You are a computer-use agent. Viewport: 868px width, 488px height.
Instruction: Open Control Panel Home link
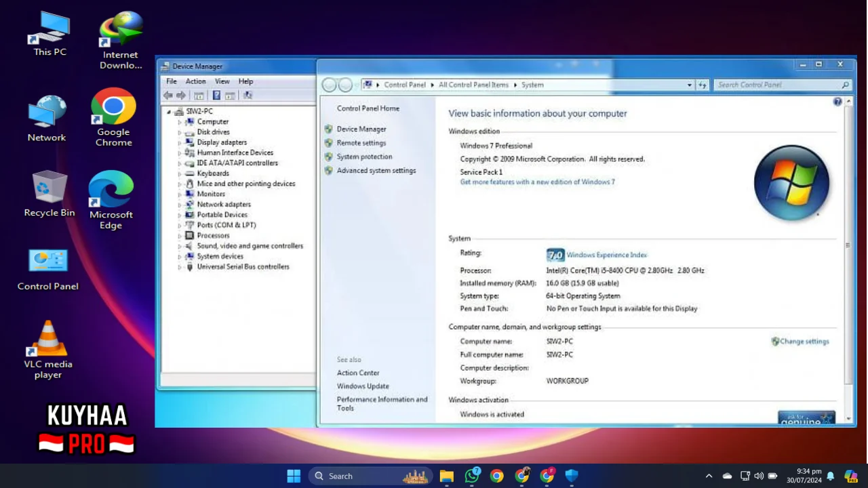368,108
